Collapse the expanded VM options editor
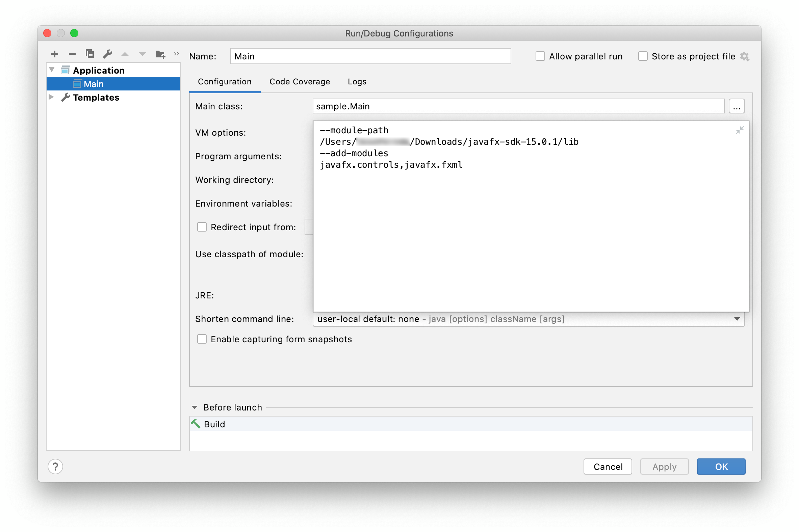 click(739, 130)
